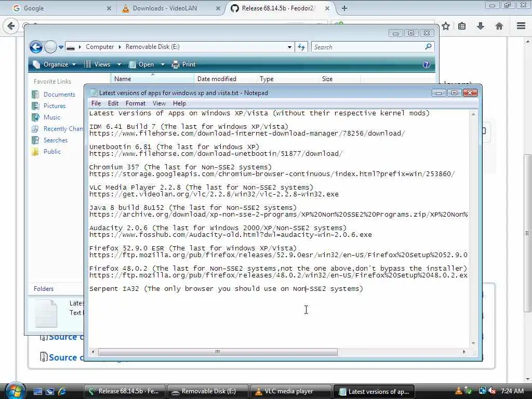Click the Serpent IA32 text line
Viewport: 532px width, 399px height.
coord(226,289)
